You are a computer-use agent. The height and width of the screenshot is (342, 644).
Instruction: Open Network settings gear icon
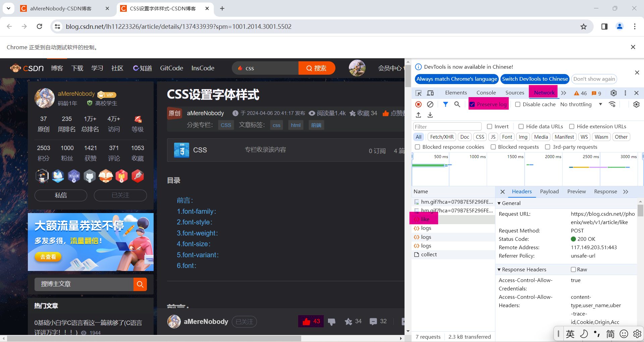coord(636,105)
